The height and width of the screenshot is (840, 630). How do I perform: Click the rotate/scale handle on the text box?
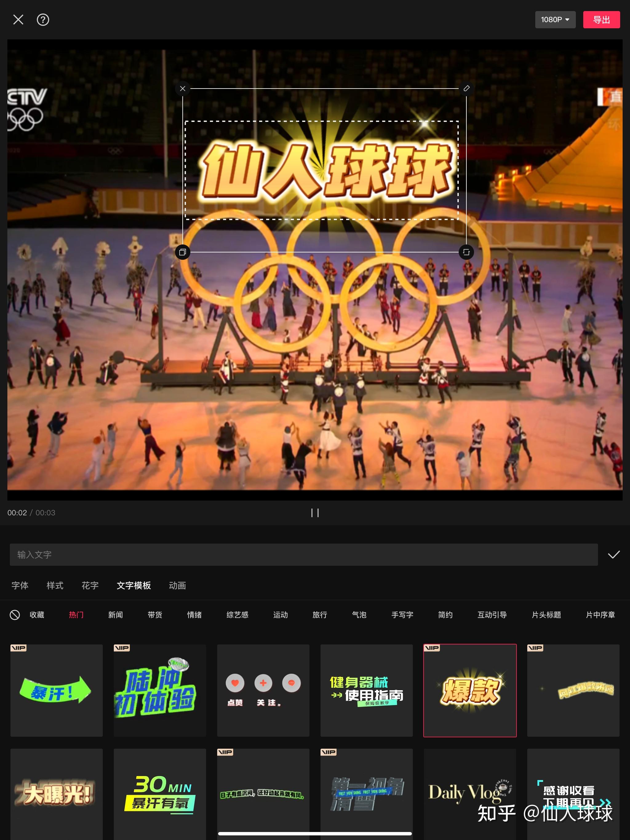click(466, 252)
